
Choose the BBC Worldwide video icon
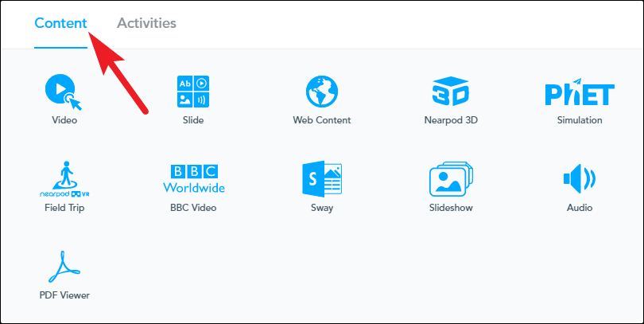[x=193, y=179]
